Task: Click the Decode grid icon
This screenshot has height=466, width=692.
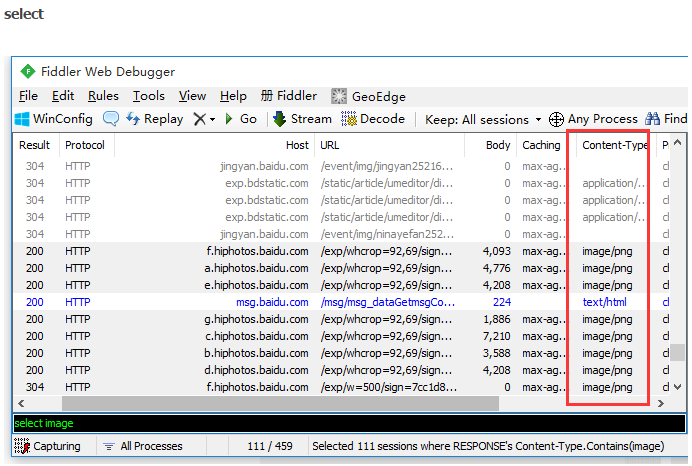Action: tap(349, 119)
